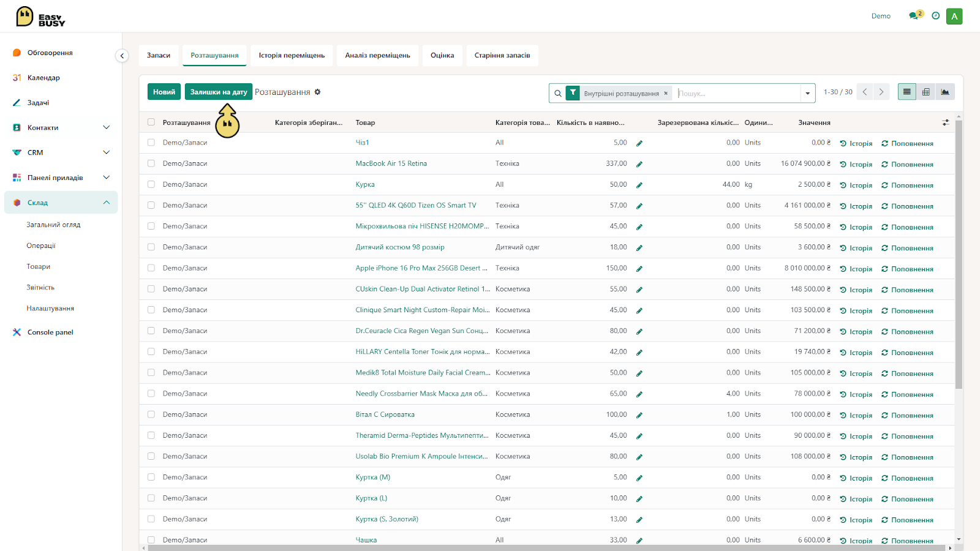
Task: Click the clock activities icon in header
Action: pyautogui.click(x=935, y=16)
